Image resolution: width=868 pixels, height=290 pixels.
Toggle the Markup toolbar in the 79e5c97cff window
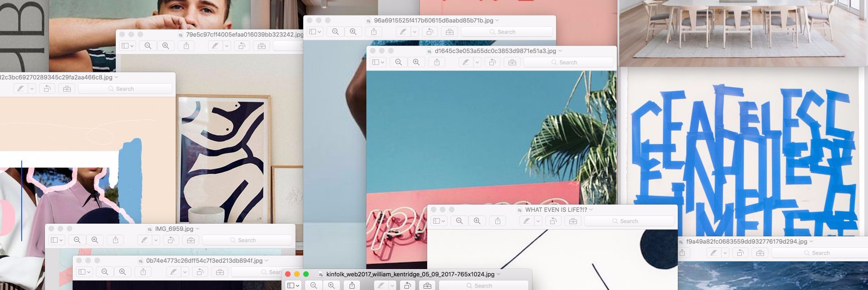pos(261,46)
